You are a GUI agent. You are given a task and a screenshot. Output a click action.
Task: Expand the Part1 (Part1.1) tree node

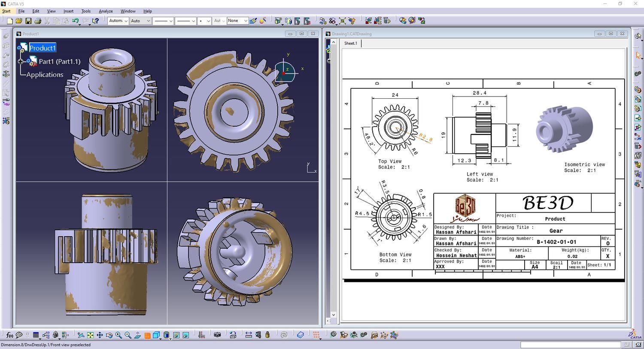[20, 61]
